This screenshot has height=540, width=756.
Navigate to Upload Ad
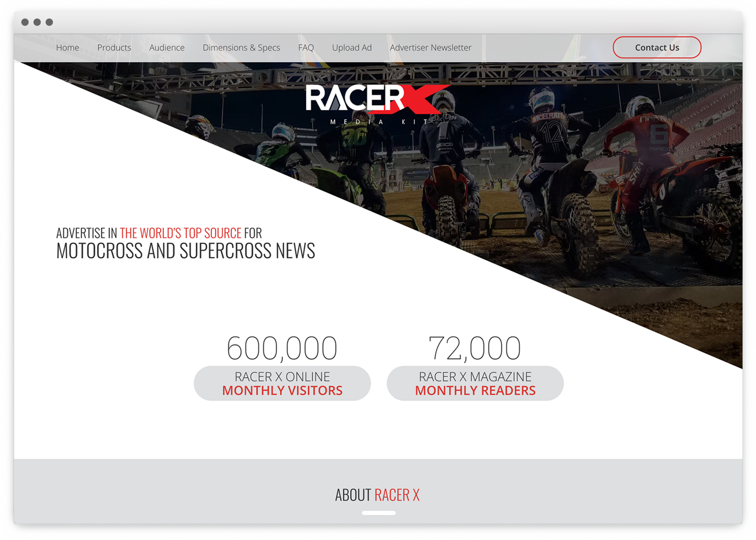click(x=352, y=48)
